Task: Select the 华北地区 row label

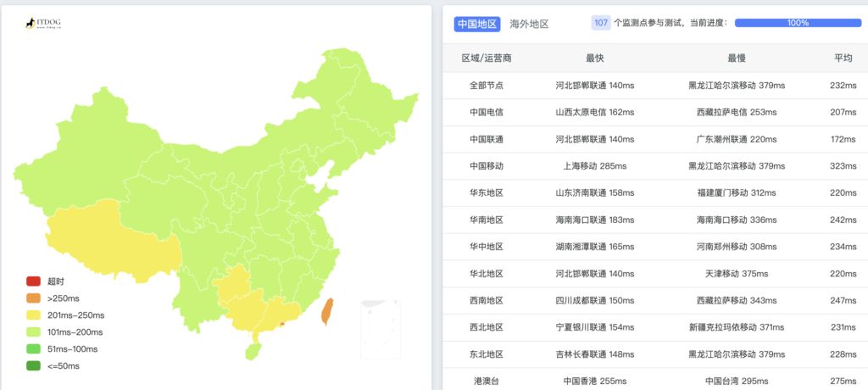Action: pyautogui.click(x=487, y=274)
